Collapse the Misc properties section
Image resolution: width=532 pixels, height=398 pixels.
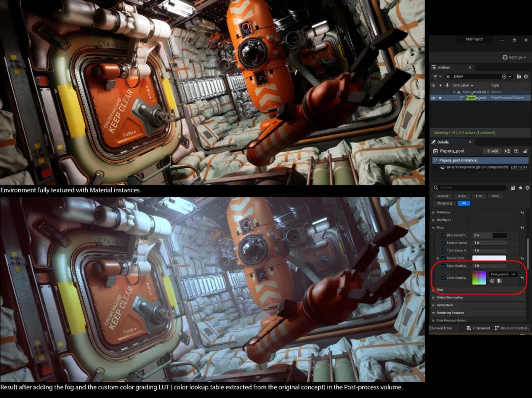[x=433, y=227]
